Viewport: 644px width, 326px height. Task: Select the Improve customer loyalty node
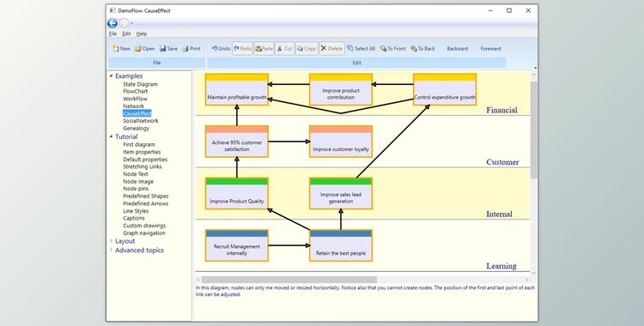pos(341,142)
